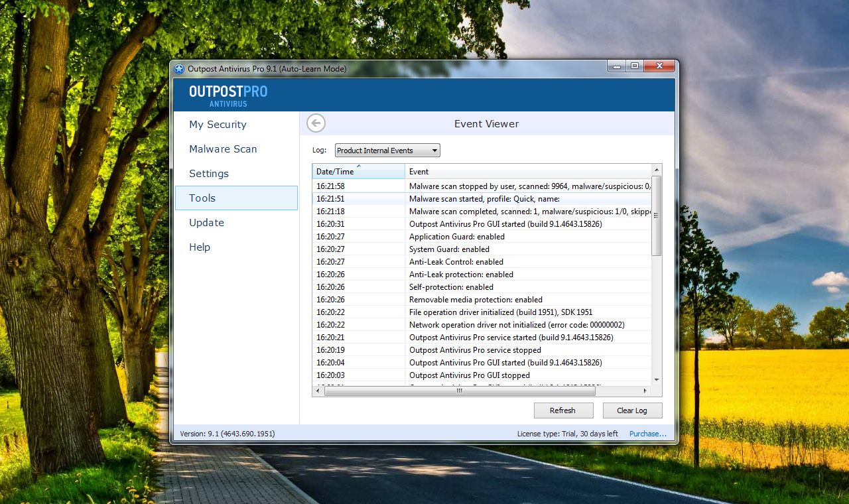849x504 pixels.
Task: Click the Event column header
Action: (529, 171)
